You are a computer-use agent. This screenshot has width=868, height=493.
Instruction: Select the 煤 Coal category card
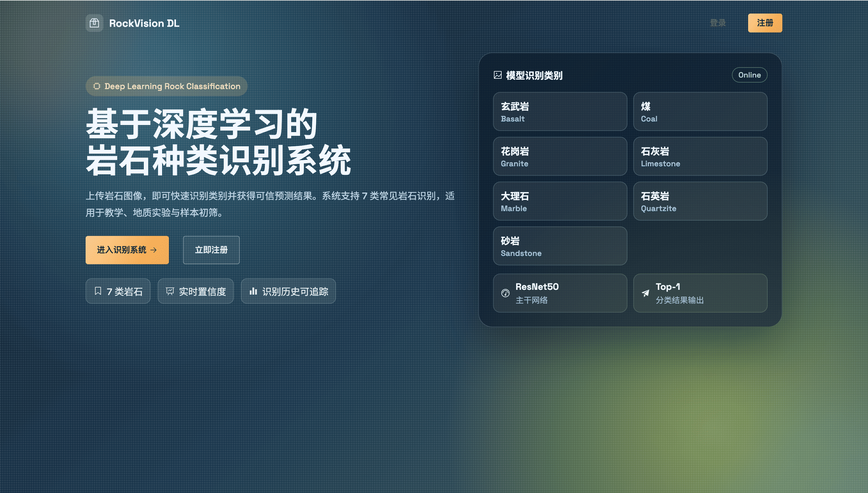pos(700,112)
